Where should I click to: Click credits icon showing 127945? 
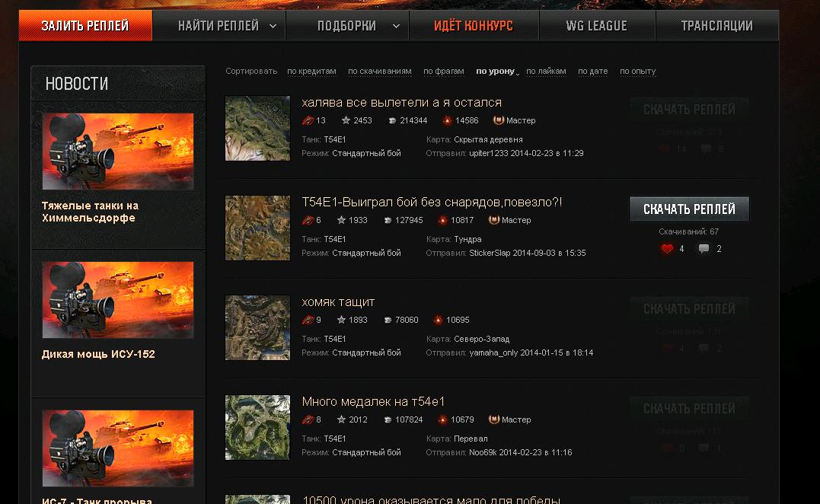click(x=388, y=221)
